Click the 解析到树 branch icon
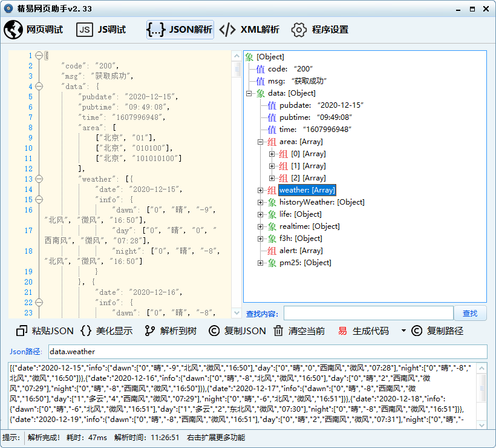This screenshot has height=448, width=496. pos(150,331)
